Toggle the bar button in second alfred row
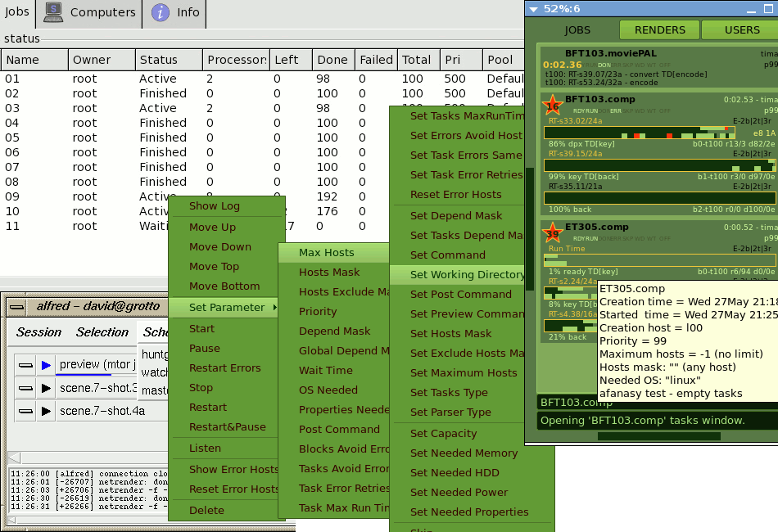 25,388
